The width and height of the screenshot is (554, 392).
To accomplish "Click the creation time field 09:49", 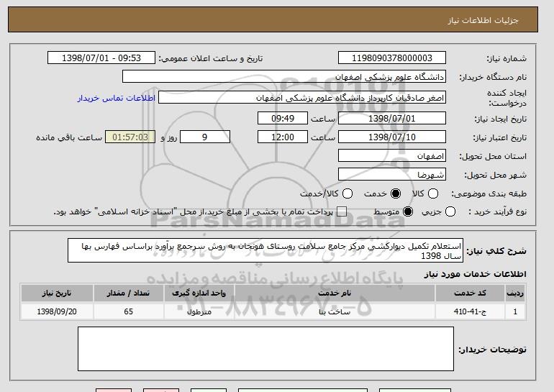I will [x=283, y=118].
